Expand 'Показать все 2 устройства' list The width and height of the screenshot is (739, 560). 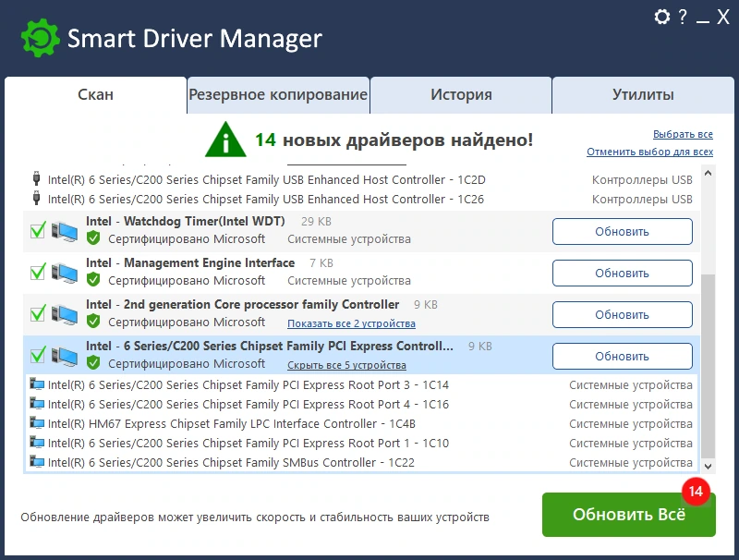[351, 323]
